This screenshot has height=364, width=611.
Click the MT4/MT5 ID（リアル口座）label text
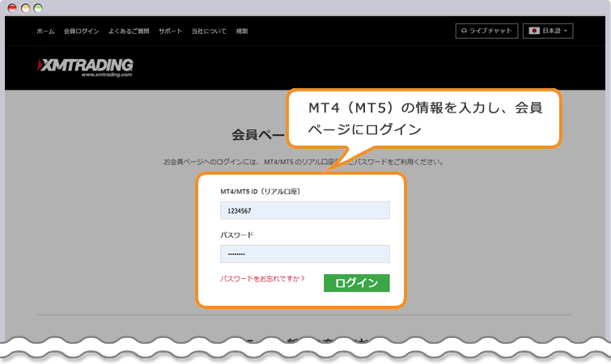tap(261, 192)
